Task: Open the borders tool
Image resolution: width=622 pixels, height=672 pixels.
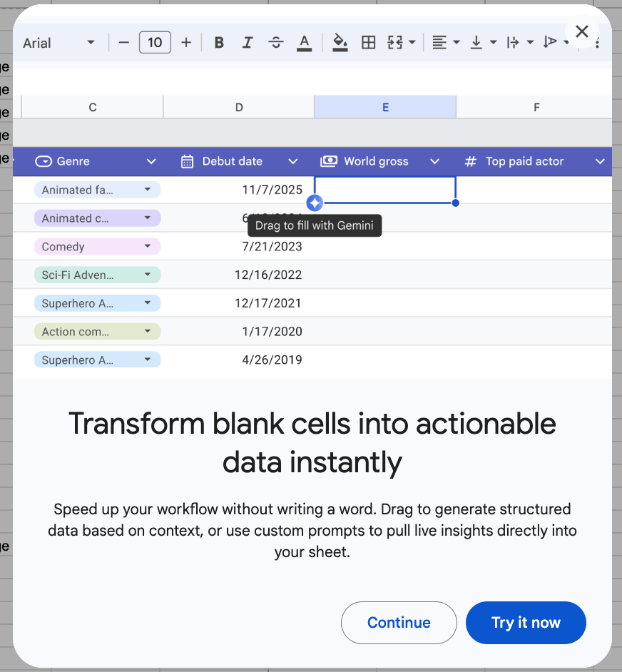Action: coord(368,42)
